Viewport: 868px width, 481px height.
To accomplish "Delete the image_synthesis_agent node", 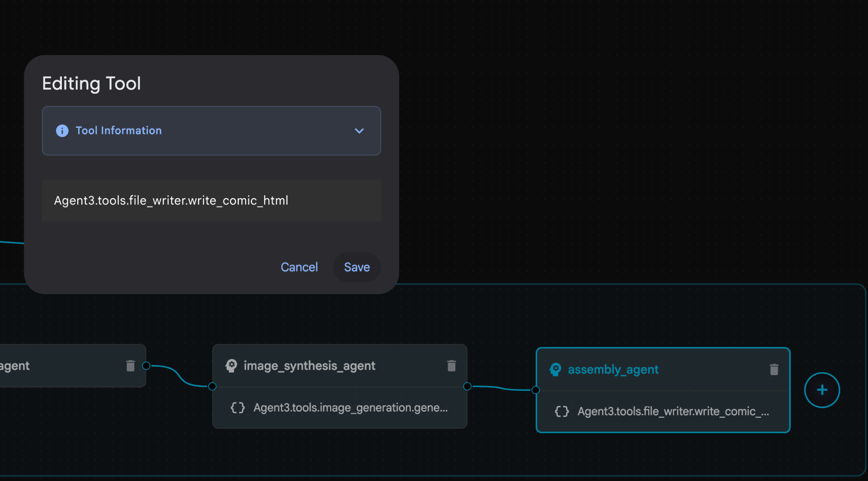I will tap(451, 365).
